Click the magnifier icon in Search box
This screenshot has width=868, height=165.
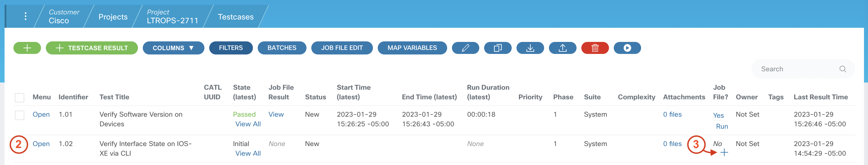pyautogui.click(x=842, y=69)
